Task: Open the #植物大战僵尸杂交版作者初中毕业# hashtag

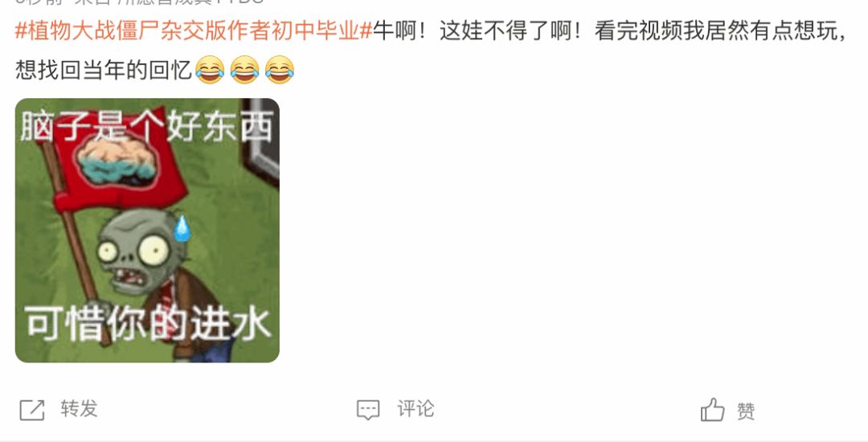Action: tap(193, 31)
